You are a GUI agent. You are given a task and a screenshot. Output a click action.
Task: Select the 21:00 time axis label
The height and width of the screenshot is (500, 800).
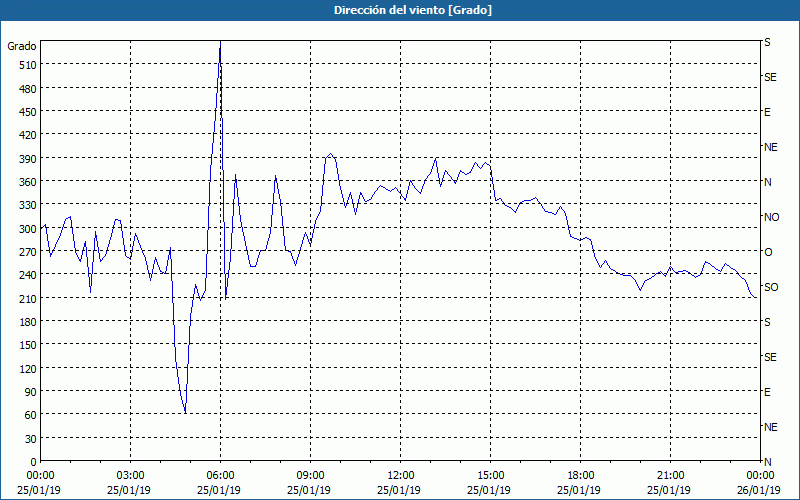click(670, 476)
